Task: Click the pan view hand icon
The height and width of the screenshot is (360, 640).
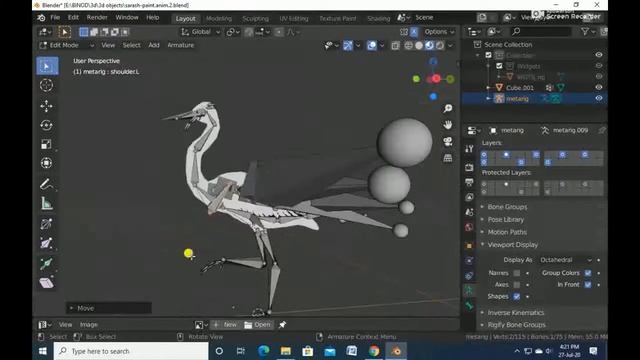Action: coord(448,125)
